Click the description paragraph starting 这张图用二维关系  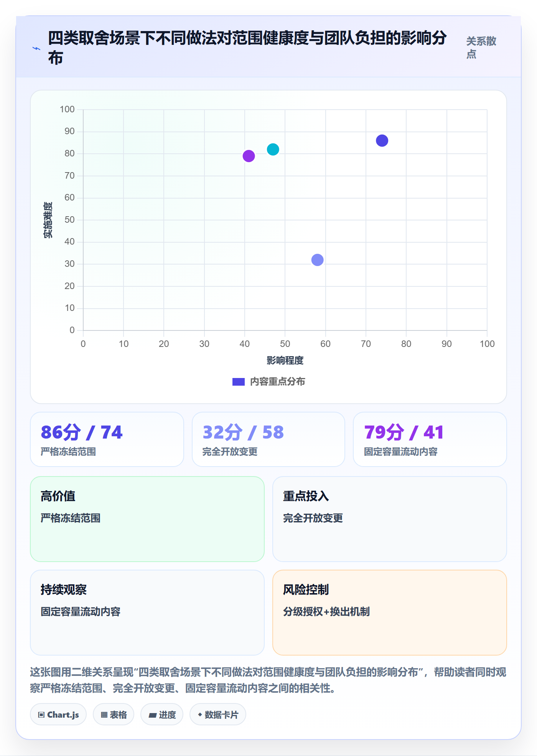[x=268, y=680]
